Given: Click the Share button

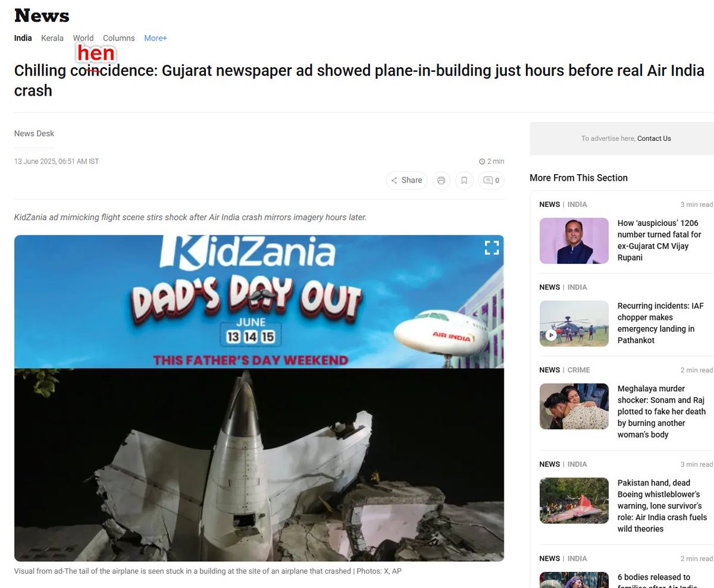Looking at the screenshot, I should tap(406, 180).
